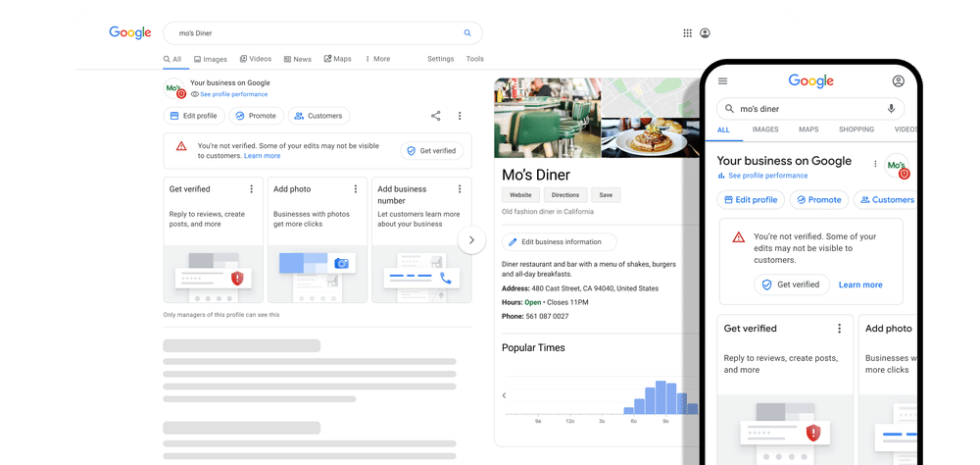Screen dimensions: 980x465
Task: Open the desktop See profile performance link
Action: click(x=233, y=95)
